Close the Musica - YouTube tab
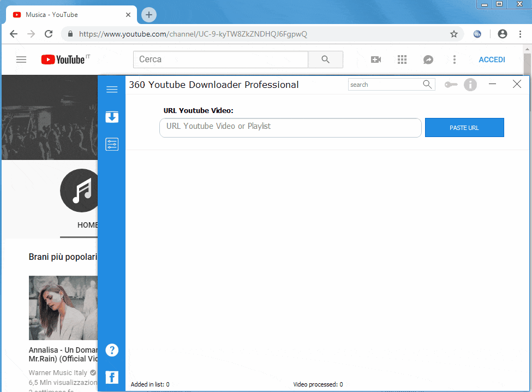The height and width of the screenshot is (392, 532). click(x=128, y=15)
